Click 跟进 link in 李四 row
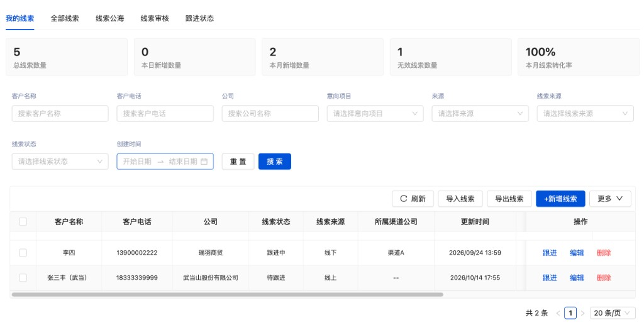The height and width of the screenshot is (327, 644). click(x=550, y=253)
